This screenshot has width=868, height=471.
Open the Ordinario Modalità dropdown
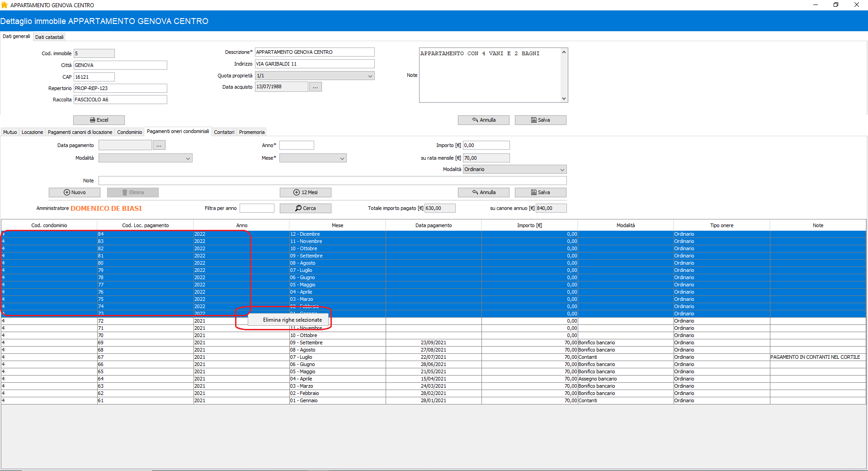pos(562,170)
